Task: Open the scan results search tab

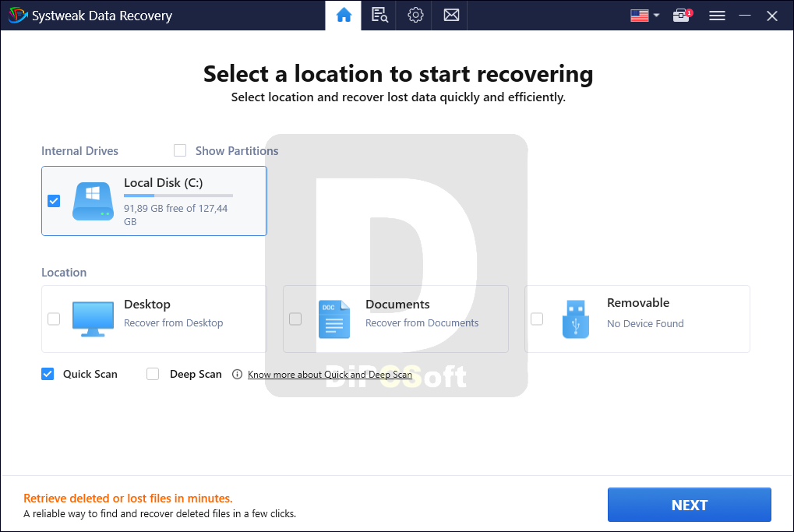Action: (379, 15)
